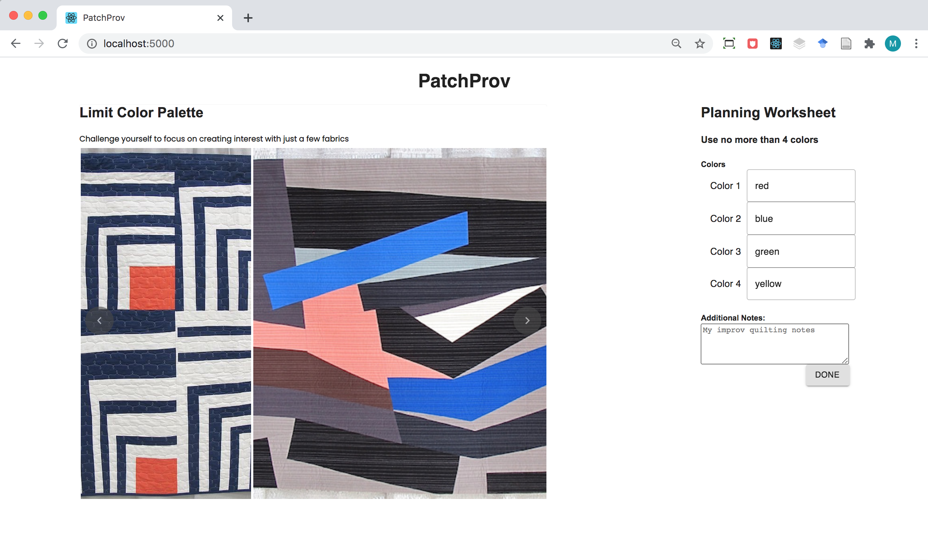Click the 'Color 2' label
Viewport: 928px width, 560px height.
(x=725, y=219)
